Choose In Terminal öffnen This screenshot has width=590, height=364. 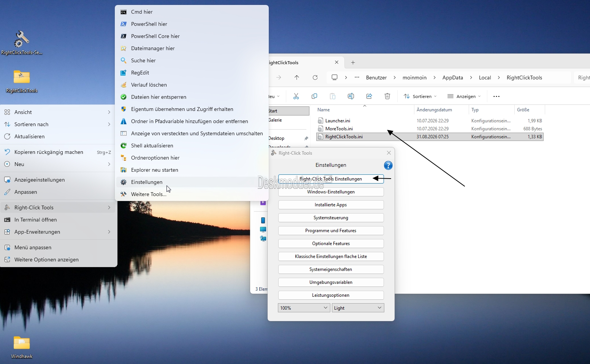[x=59, y=220]
